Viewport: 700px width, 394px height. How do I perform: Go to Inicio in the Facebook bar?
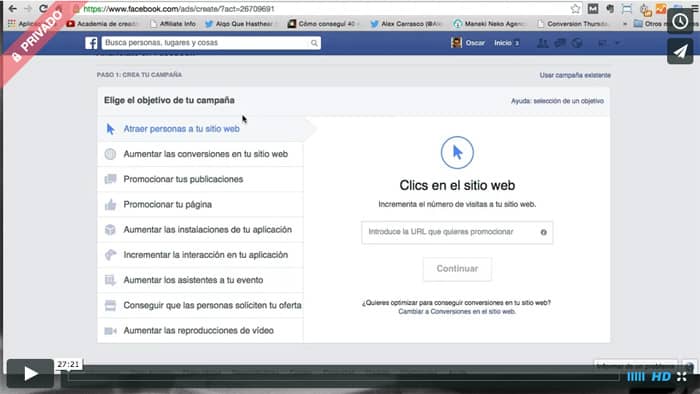pos(503,43)
